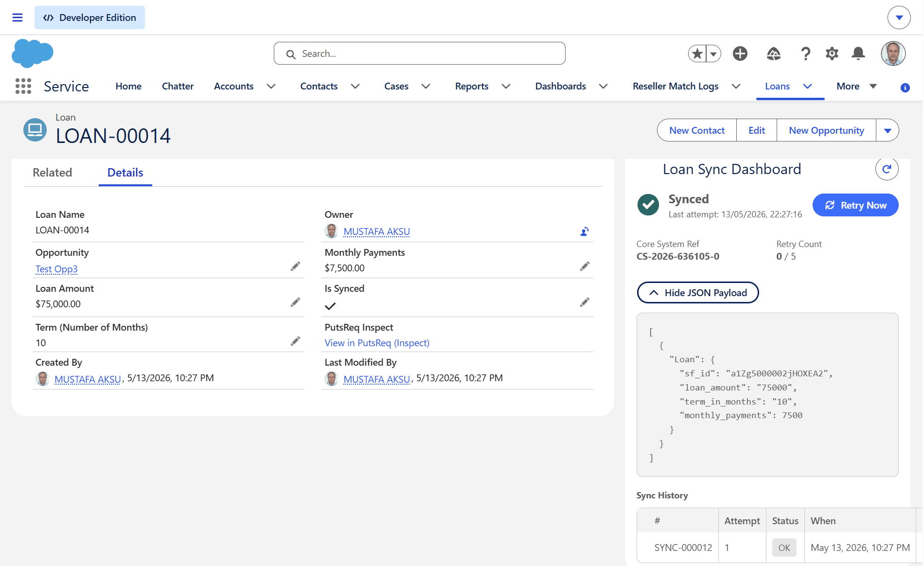Expand the Reseller Match Logs chevron
924x566 pixels.
click(736, 86)
